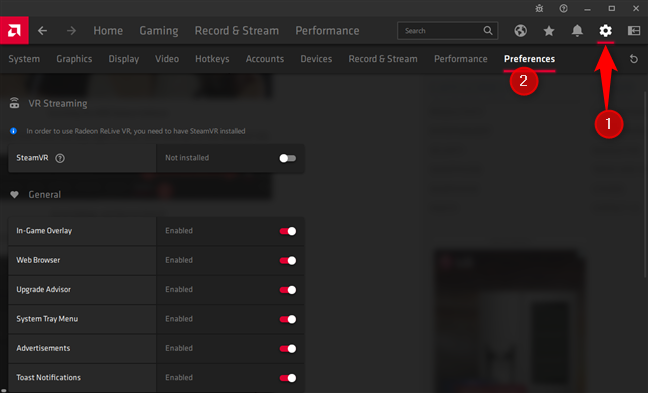The height and width of the screenshot is (393, 648).
Task: Open settings Performance tab
Action: (460, 59)
